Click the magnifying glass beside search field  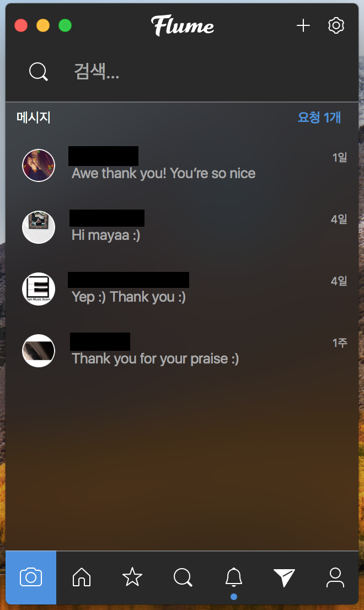39,72
